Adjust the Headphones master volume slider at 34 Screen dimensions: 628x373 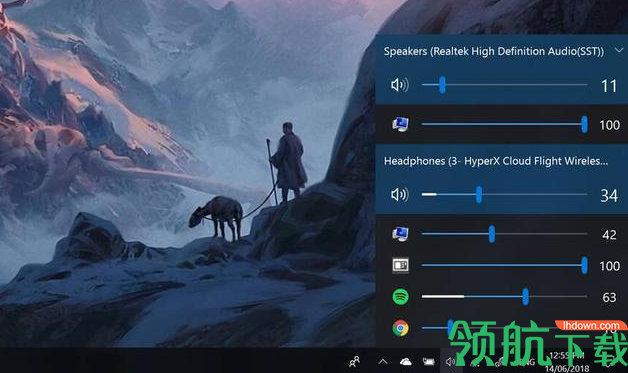(x=505, y=195)
